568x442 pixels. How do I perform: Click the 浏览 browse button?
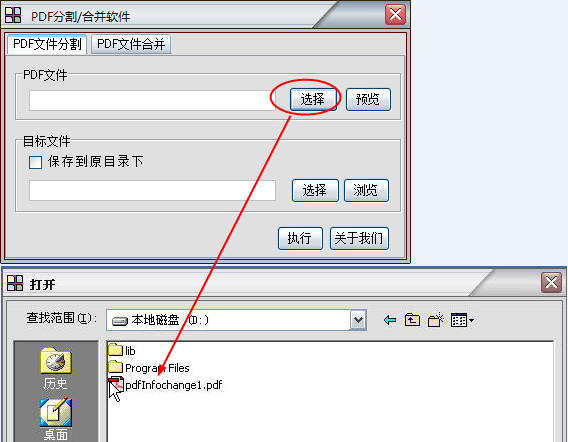[366, 190]
